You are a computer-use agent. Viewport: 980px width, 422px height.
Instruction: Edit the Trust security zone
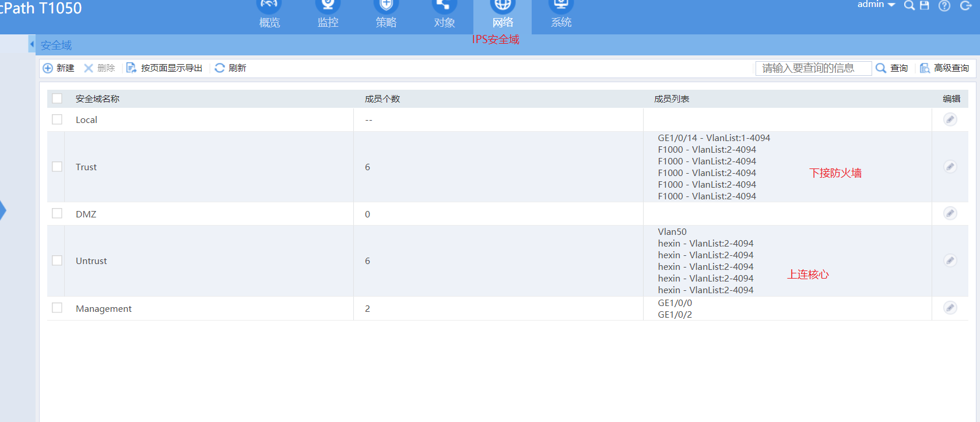950,167
